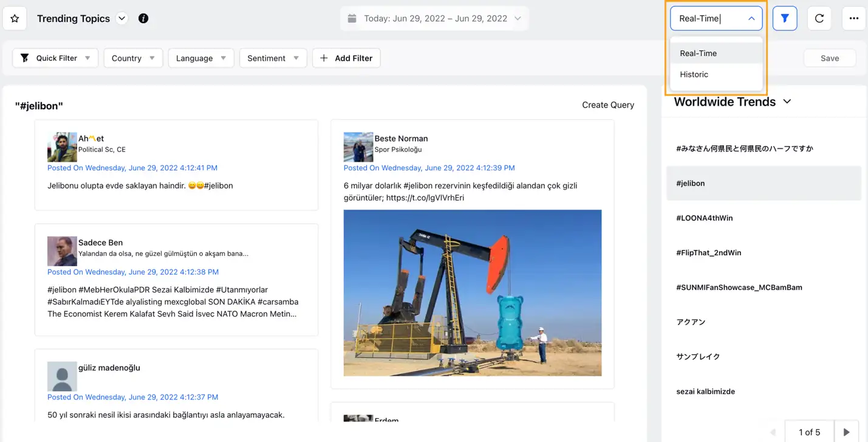Open the three-dot options menu
Viewport: 868px width, 442px height.
[x=853, y=18]
